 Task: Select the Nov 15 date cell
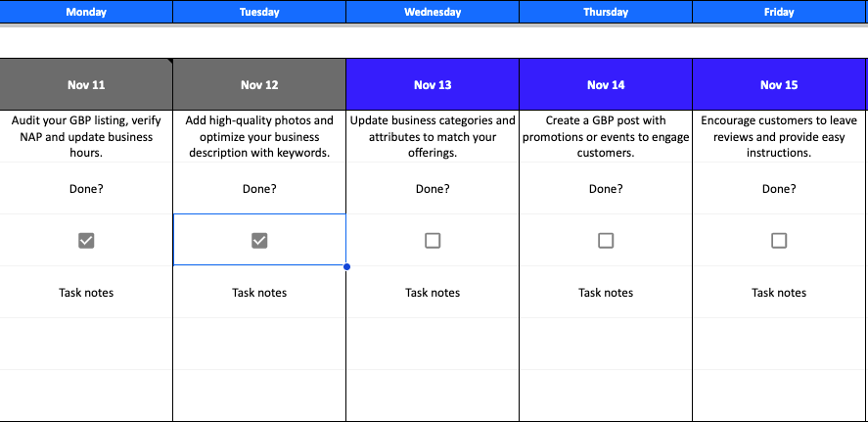coord(779,85)
